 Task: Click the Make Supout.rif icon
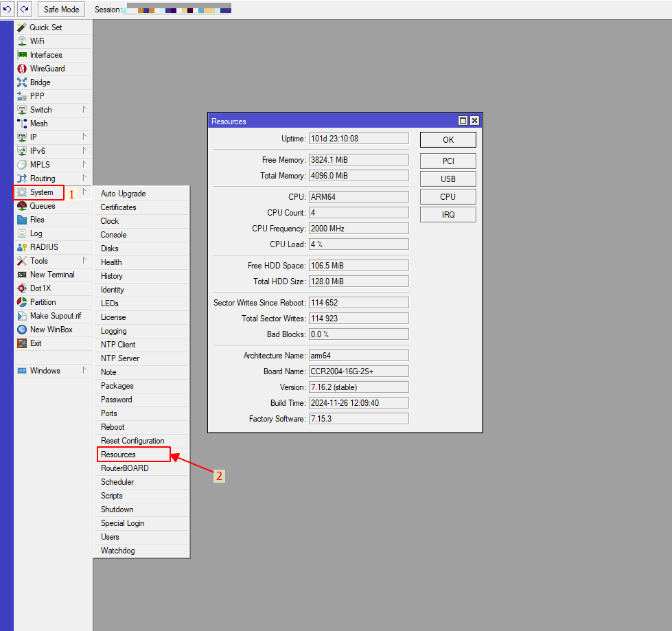tap(22, 316)
